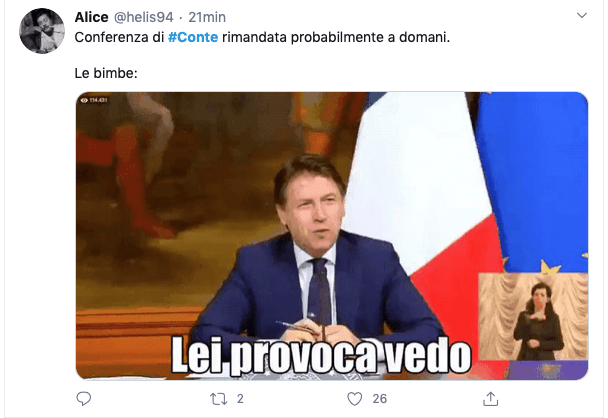Image resolution: width=608 pixels, height=418 pixels.
Task: Open the share options using the upload arrow icon
Action: point(491,399)
